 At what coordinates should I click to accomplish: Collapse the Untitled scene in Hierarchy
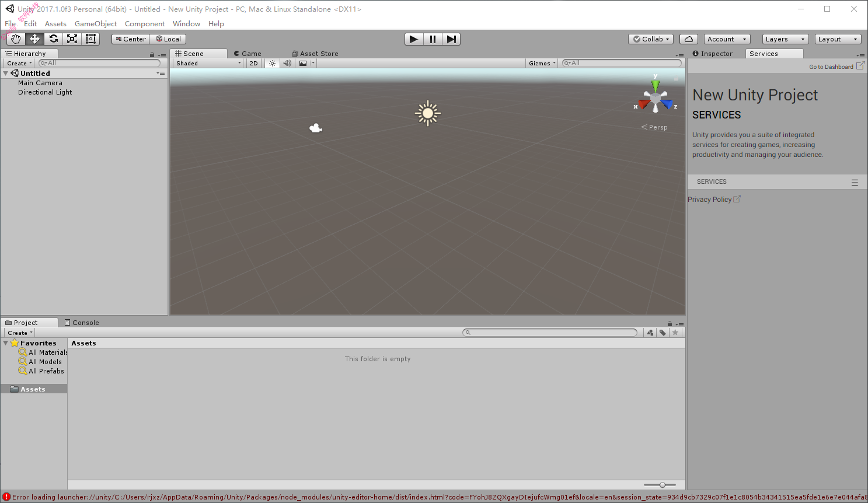[x=6, y=74]
